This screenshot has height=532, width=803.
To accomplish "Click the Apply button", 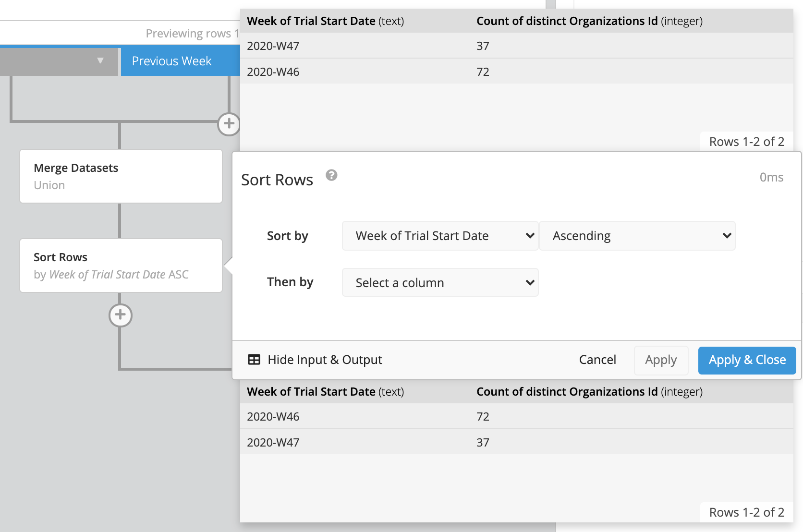I will (661, 360).
